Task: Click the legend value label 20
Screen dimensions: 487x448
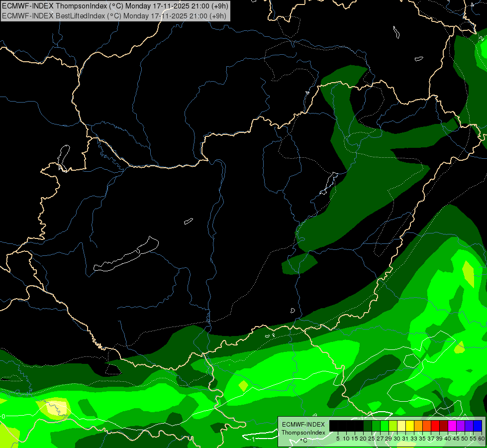Action: [x=363, y=439]
